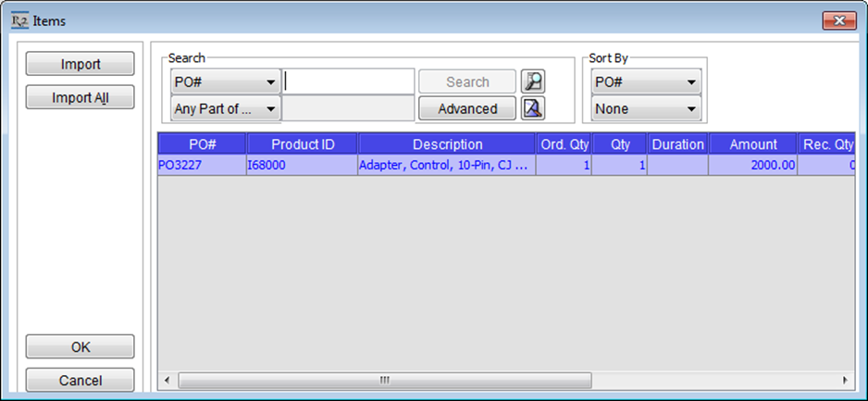Select the I68000 product ID cell

[x=303, y=165]
